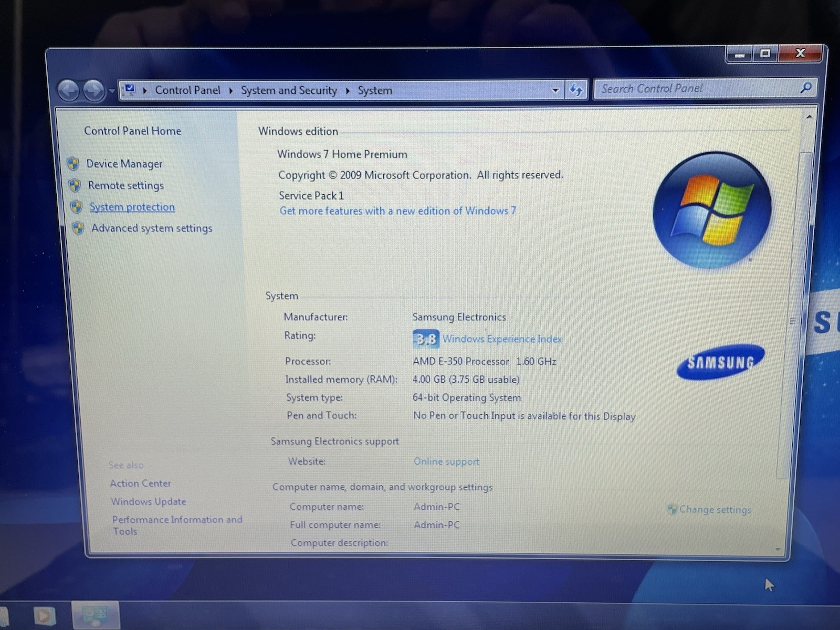Click the System protection shield icon
The image size is (840, 630).
[77, 207]
